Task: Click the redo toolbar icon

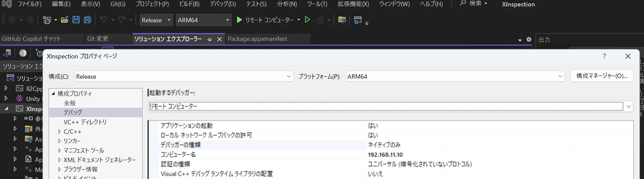Action: pyautogui.click(x=122, y=20)
